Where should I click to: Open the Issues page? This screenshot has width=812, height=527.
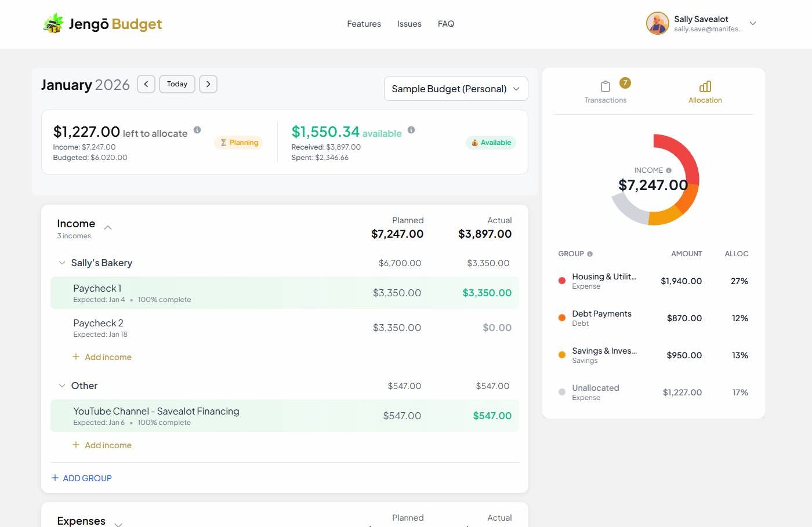click(409, 23)
